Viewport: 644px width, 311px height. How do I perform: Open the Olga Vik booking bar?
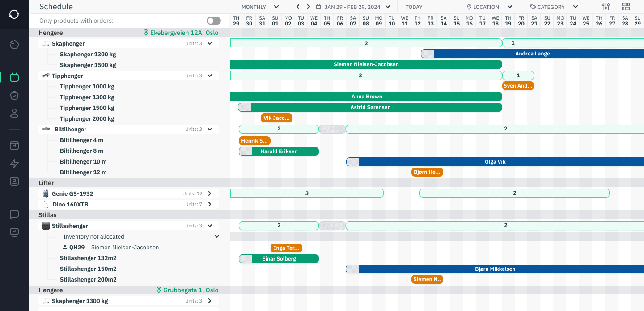pyautogui.click(x=495, y=162)
